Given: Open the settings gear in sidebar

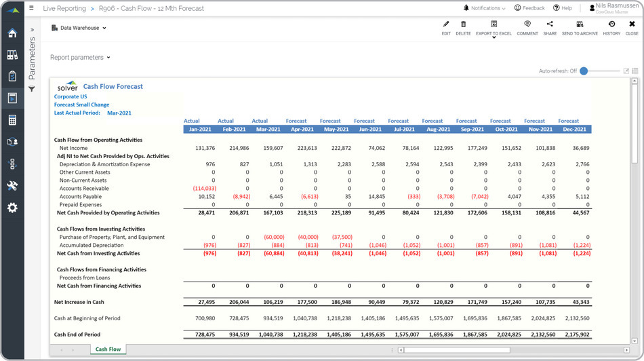Looking at the screenshot, I should tap(12, 207).
